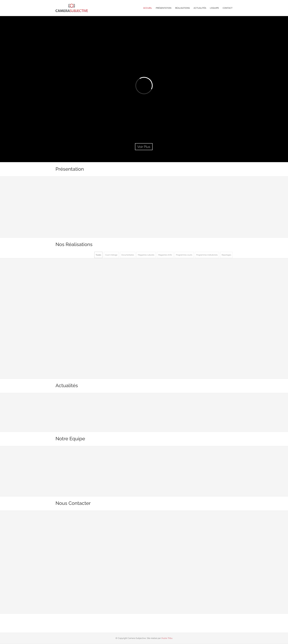Filter by Reportages
Screen dimensions: 288x644
pos(226,255)
